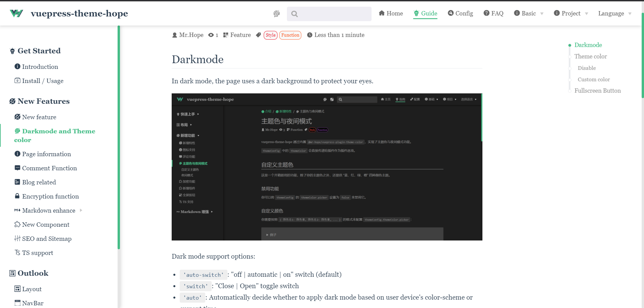Click the Markdown icon beside Markdown enhance

pos(17,210)
